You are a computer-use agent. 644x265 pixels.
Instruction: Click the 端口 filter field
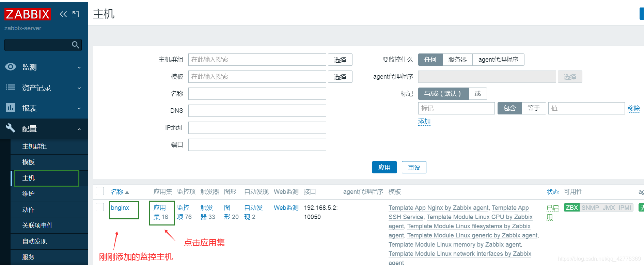pos(257,145)
